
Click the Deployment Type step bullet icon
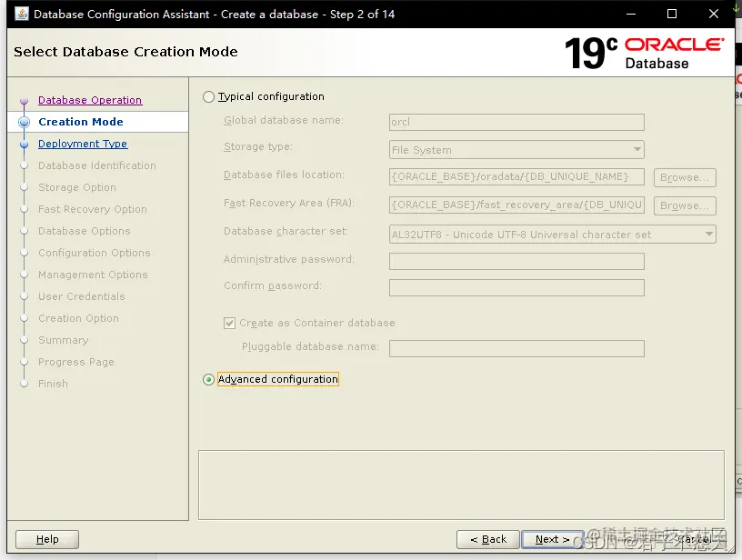click(x=25, y=145)
